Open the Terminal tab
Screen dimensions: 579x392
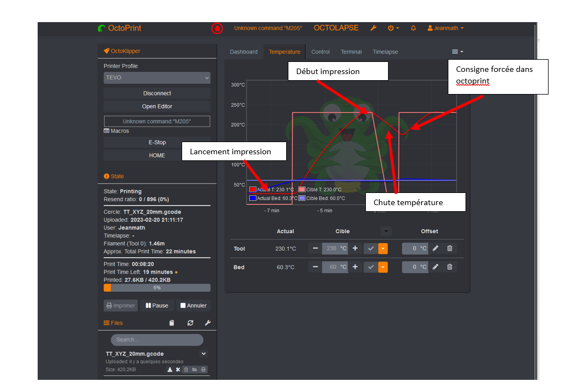pyautogui.click(x=351, y=51)
